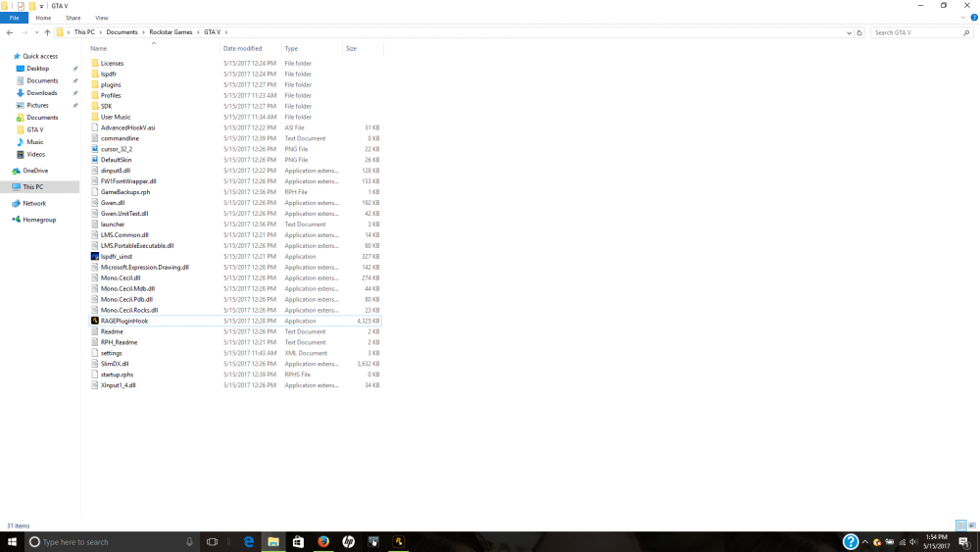Sort by the Name column header

tap(98, 48)
